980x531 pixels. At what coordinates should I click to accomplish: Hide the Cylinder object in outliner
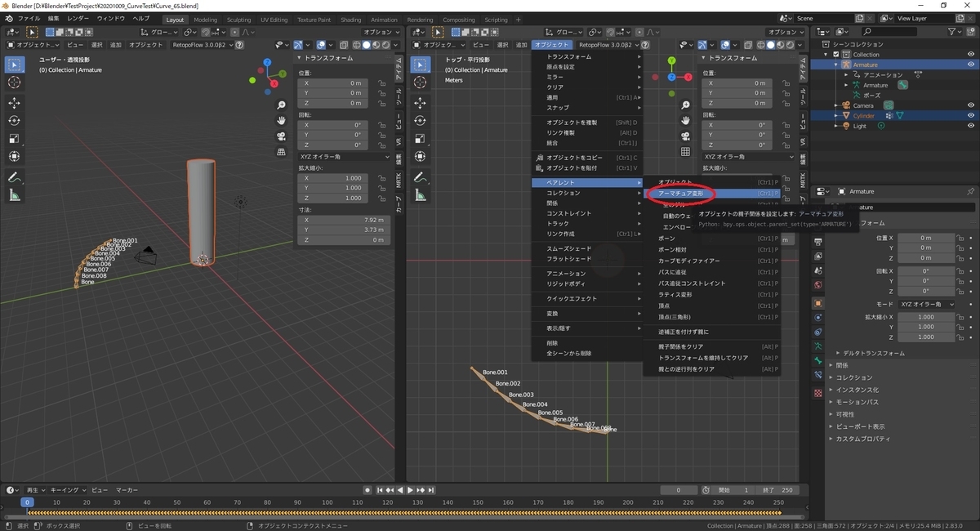[x=971, y=116]
